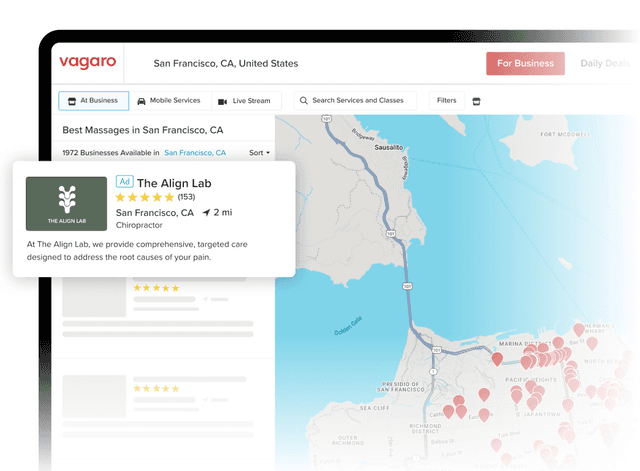
Task: Click the Marina District map pin
Action: point(497,359)
